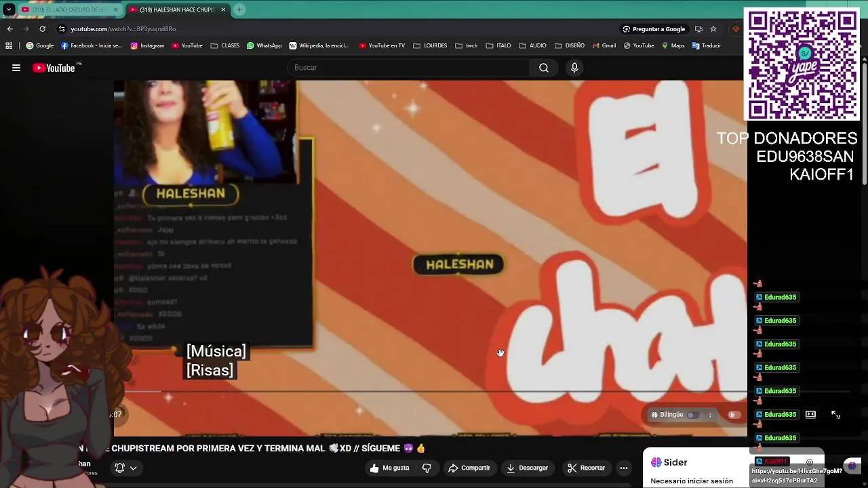
Task: Open the LOURDES bookmark folder
Action: [430, 45]
